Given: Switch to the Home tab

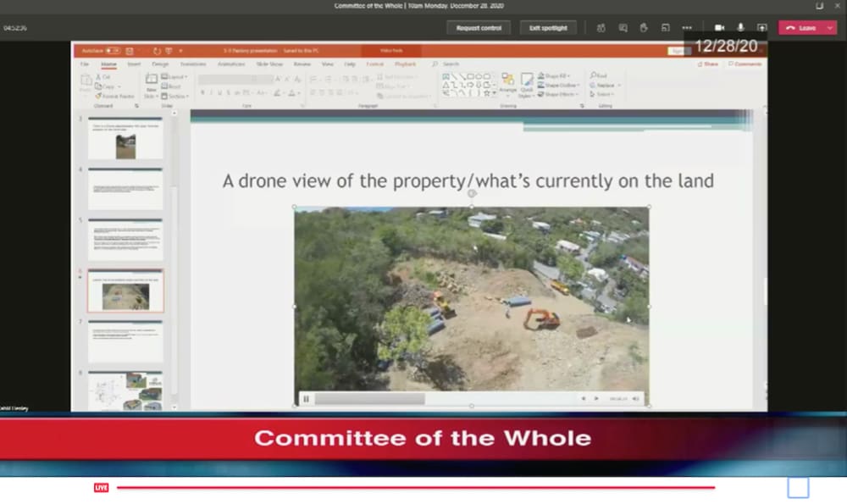Looking at the screenshot, I should pos(108,64).
